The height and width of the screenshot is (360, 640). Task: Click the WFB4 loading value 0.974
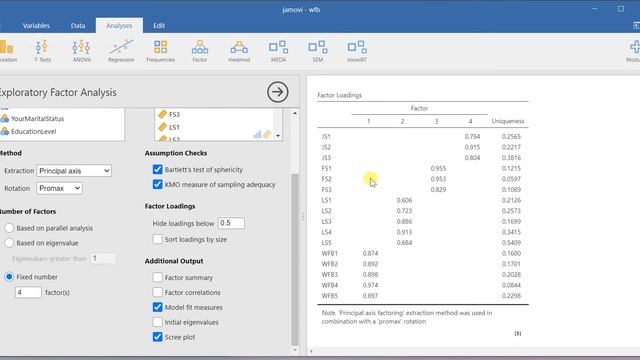point(370,285)
